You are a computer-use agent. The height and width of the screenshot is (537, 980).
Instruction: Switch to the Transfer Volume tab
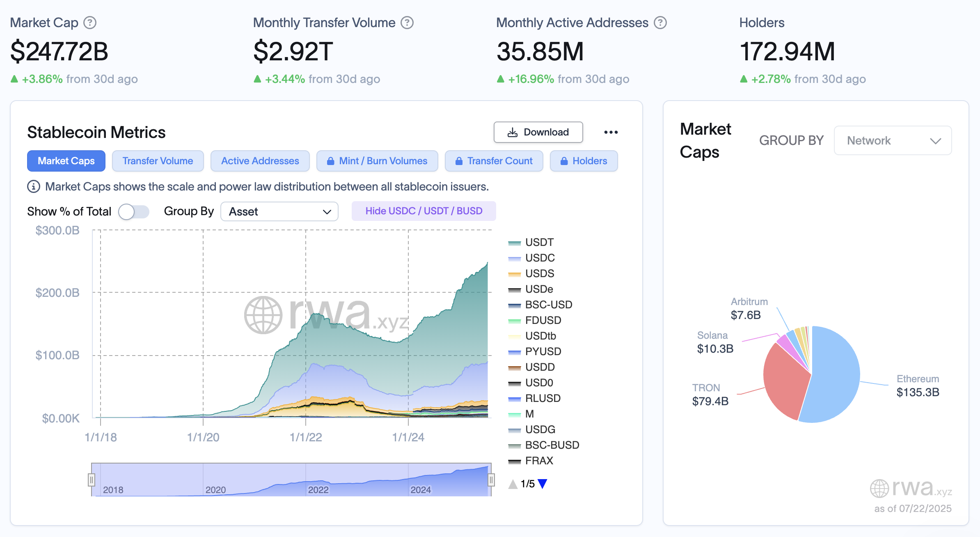coord(158,161)
